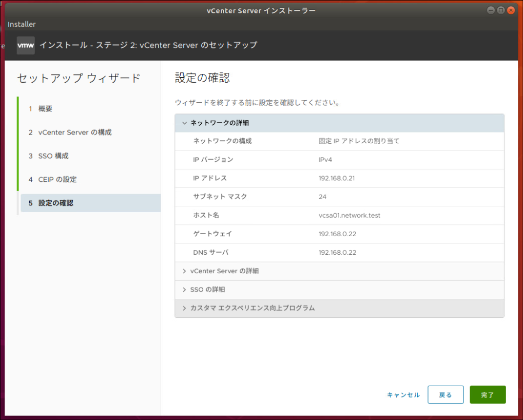Click the インストール - ステージ 2 header text
This screenshot has height=420, width=523.
click(148, 45)
